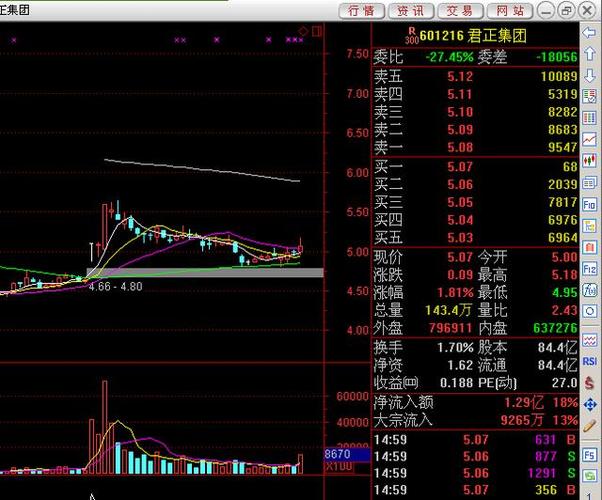Select the RSI indicator icon
This screenshot has height=500, width=602.
point(589,361)
